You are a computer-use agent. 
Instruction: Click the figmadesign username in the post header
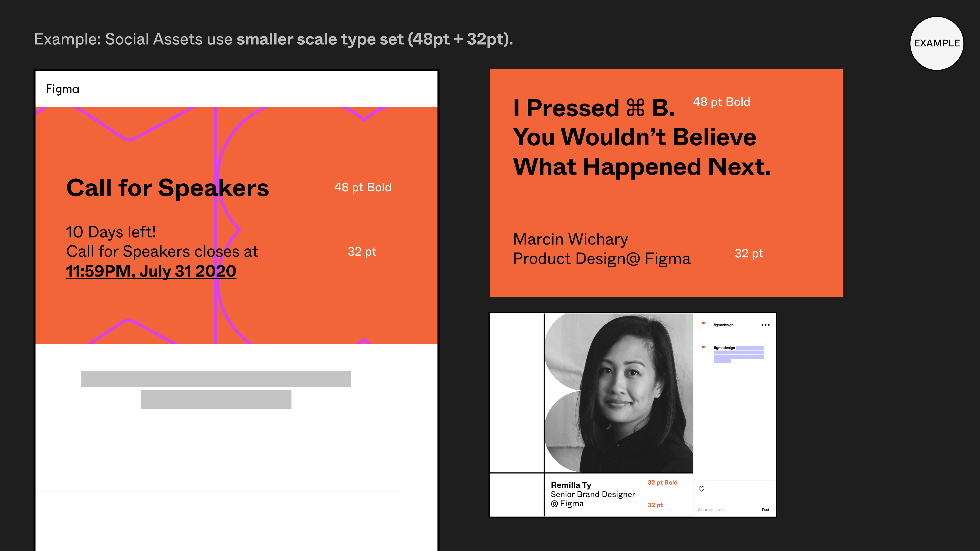pyautogui.click(x=723, y=325)
